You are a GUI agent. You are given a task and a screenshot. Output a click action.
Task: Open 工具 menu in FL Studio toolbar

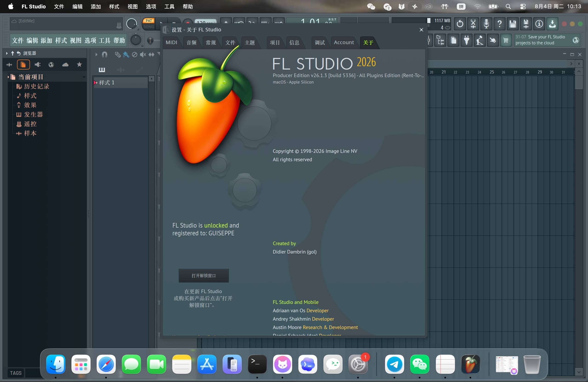(105, 40)
